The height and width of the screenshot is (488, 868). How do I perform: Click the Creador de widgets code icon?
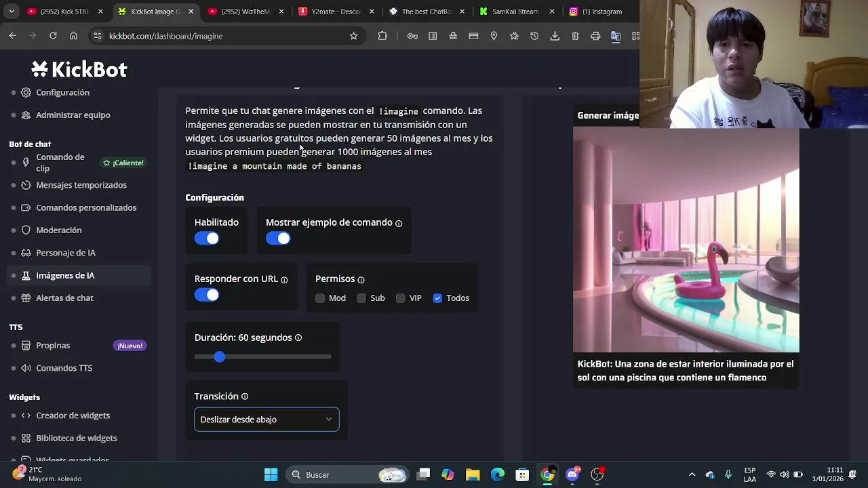(x=26, y=415)
